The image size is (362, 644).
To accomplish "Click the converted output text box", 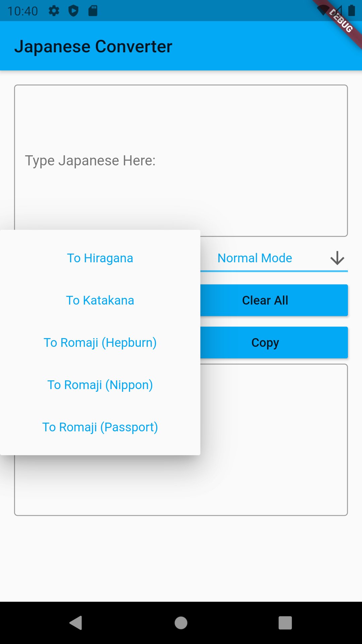I will pyautogui.click(x=274, y=439).
